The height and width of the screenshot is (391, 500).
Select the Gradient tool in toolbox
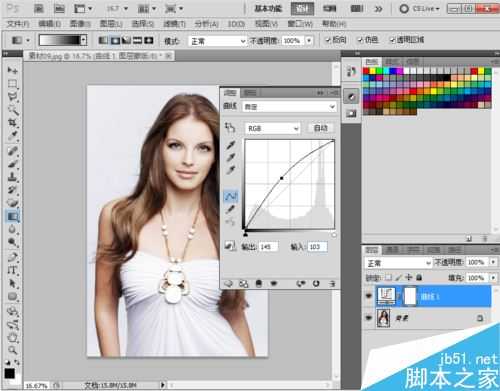point(13,216)
